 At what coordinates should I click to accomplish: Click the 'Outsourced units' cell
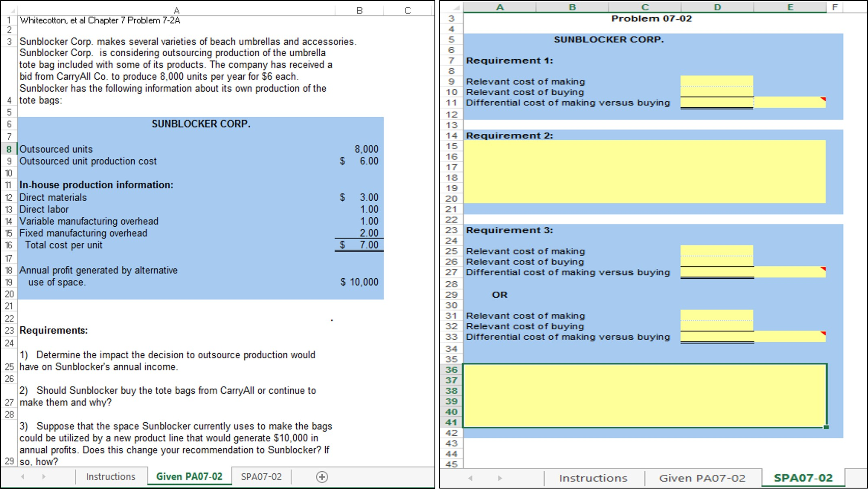click(x=56, y=149)
